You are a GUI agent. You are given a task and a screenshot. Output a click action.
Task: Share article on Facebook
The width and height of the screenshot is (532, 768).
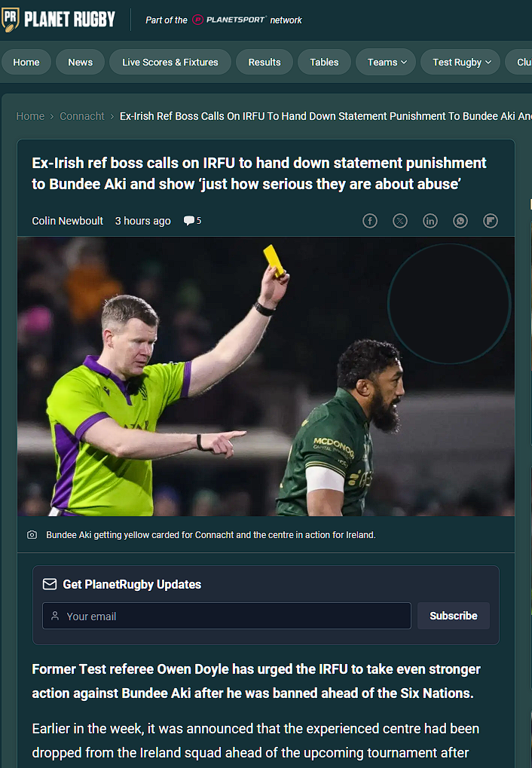pyautogui.click(x=370, y=221)
